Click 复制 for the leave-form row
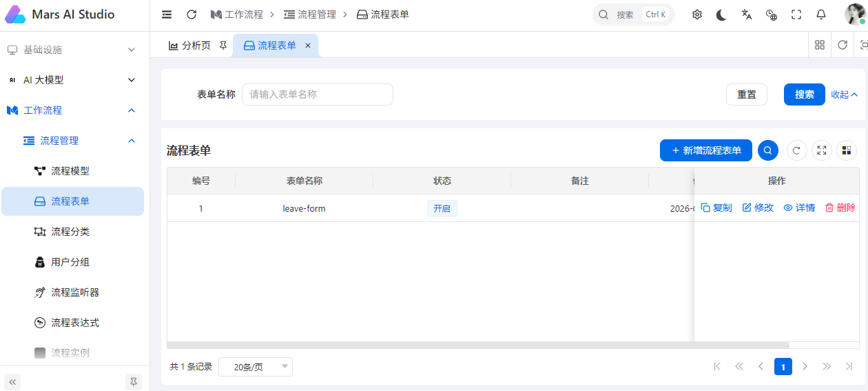The height and width of the screenshot is (391, 868). click(716, 208)
